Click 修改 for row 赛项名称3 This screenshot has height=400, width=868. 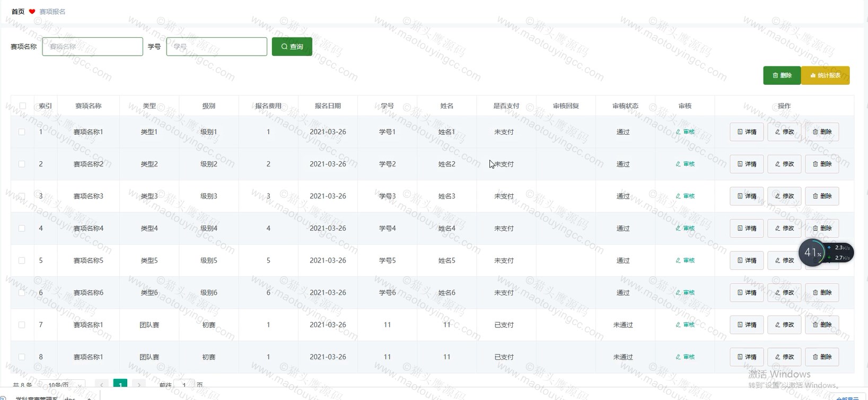(784, 196)
